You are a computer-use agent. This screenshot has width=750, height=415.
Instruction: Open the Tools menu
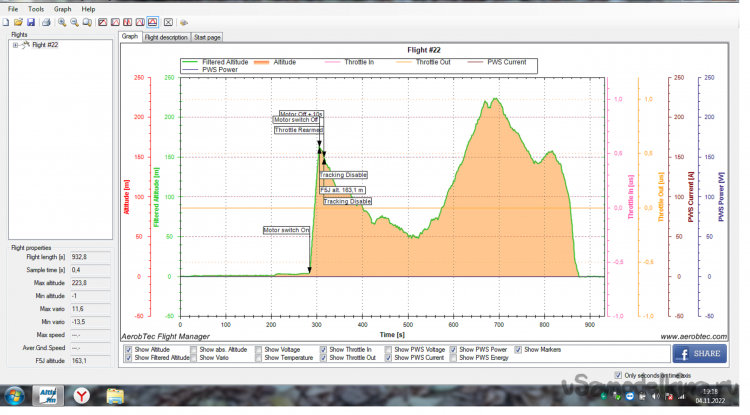(x=36, y=8)
